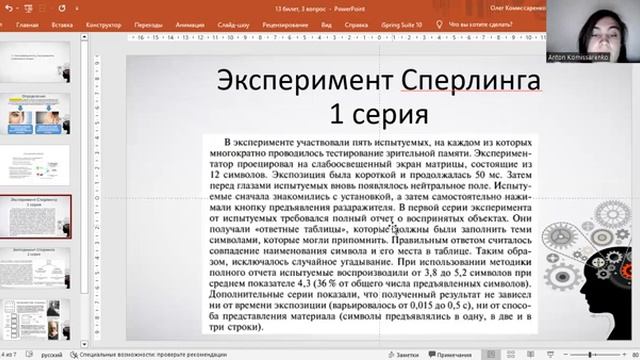Image resolution: width=640 pixels, height=360 pixels.
Task: Click the slide title 'Эксперимент Сперлинга'
Action: pos(379,80)
